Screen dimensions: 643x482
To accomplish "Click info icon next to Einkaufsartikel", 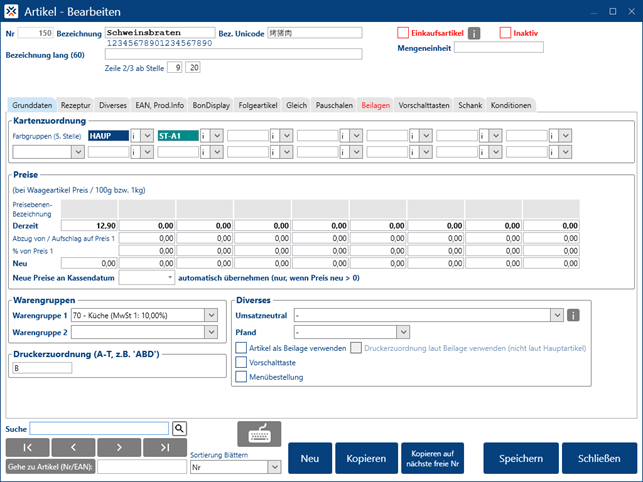I will tap(475, 33).
